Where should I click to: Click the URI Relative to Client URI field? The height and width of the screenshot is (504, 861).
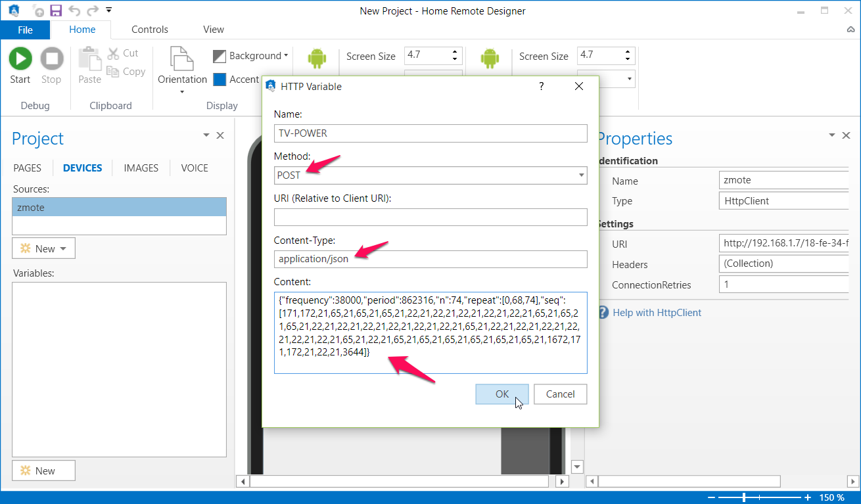(430, 218)
